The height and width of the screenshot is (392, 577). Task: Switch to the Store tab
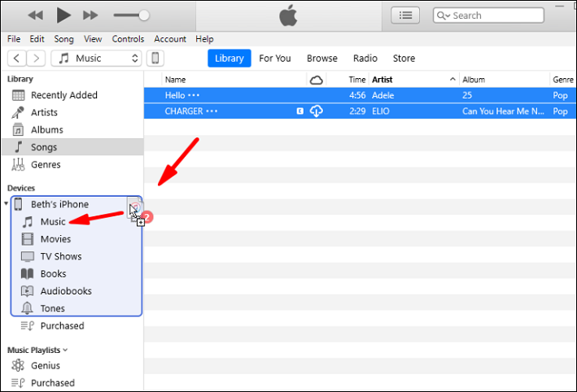[x=404, y=58]
